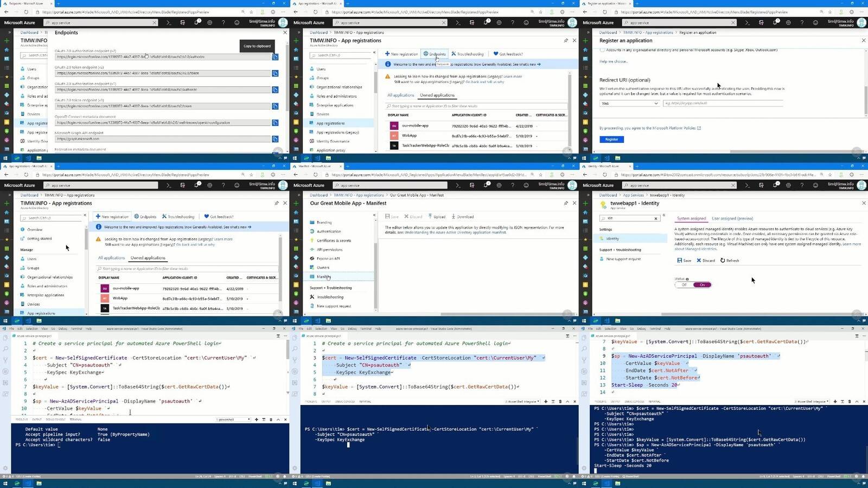This screenshot has height=488, width=868.
Task: Click Upload on the Manifest blade
Action: click(437, 217)
